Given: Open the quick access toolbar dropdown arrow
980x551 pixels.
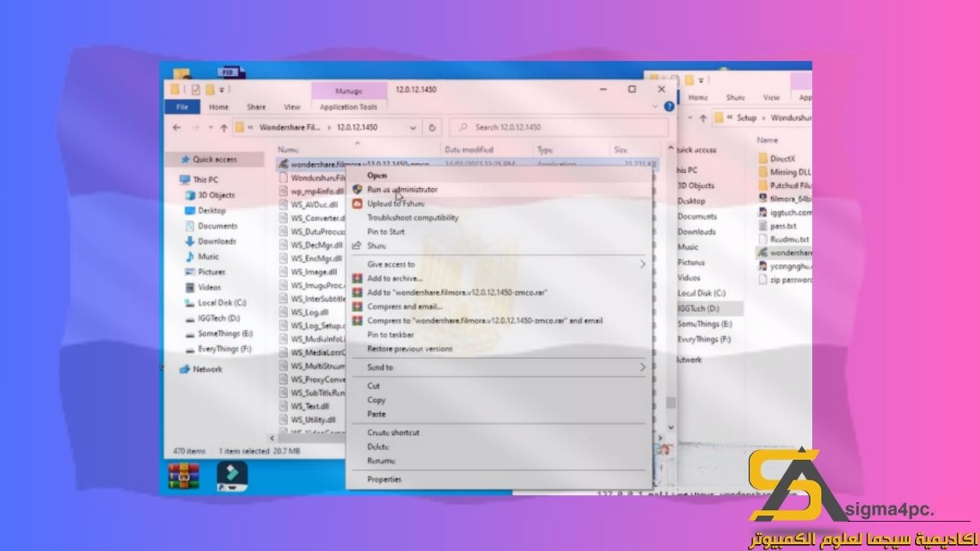Looking at the screenshot, I should (221, 89).
